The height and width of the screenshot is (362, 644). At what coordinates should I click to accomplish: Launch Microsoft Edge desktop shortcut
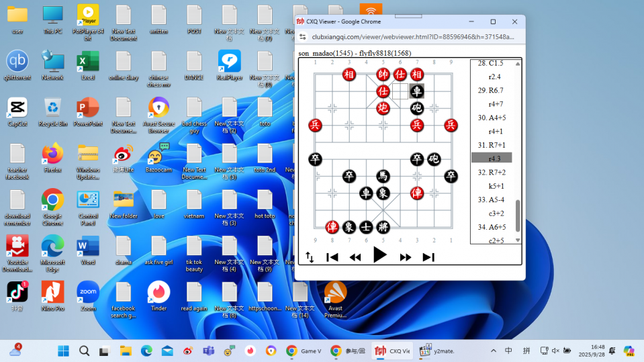(x=52, y=253)
